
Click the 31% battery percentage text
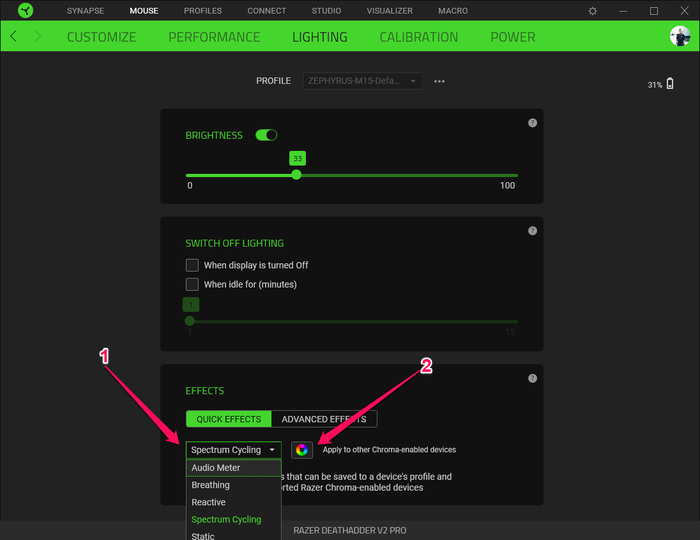(x=655, y=85)
